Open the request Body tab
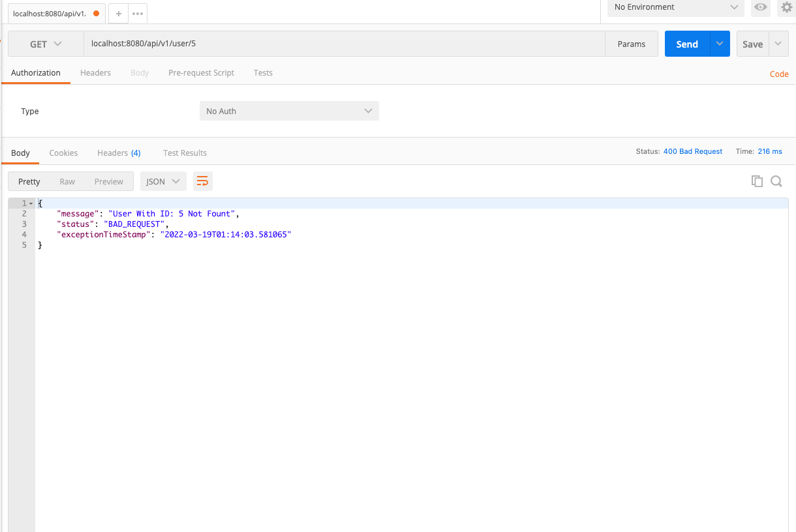 coord(140,72)
